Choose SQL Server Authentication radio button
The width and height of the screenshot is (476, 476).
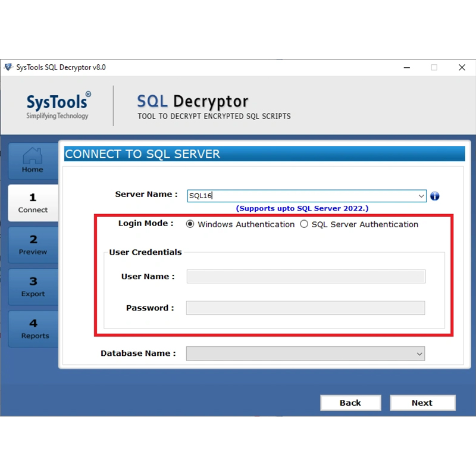point(304,224)
